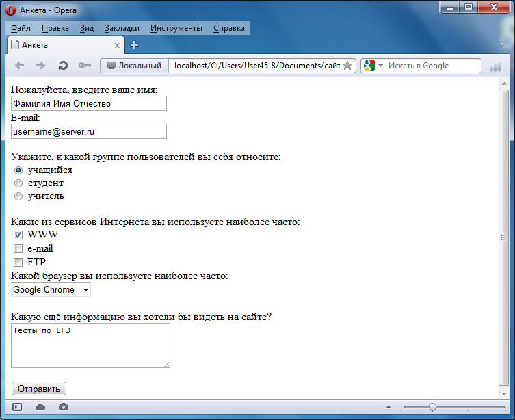Open the Файл menu
This screenshot has height=420, width=515.
21,28
